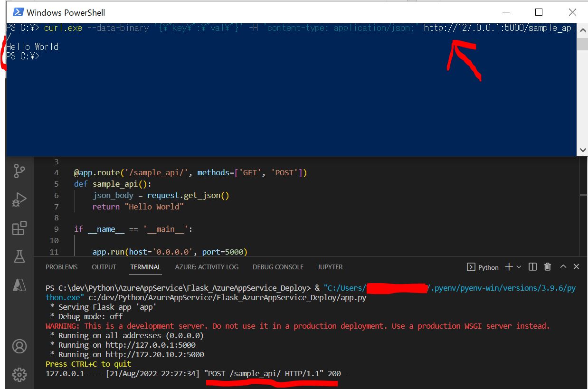Switch to the DEBUG CONSOLE tab
The image size is (588, 389).
click(278, 267)
